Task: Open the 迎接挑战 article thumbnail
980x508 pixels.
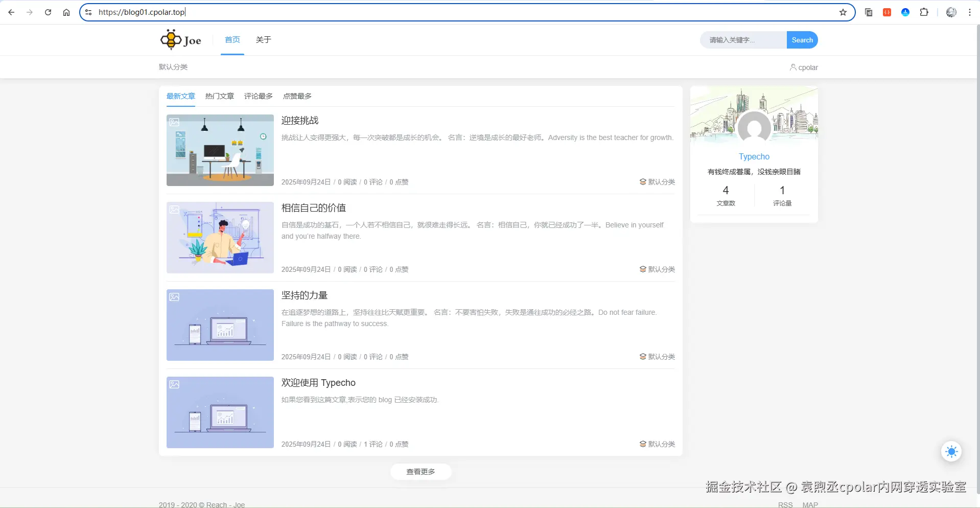Action: tap(220, 150)
